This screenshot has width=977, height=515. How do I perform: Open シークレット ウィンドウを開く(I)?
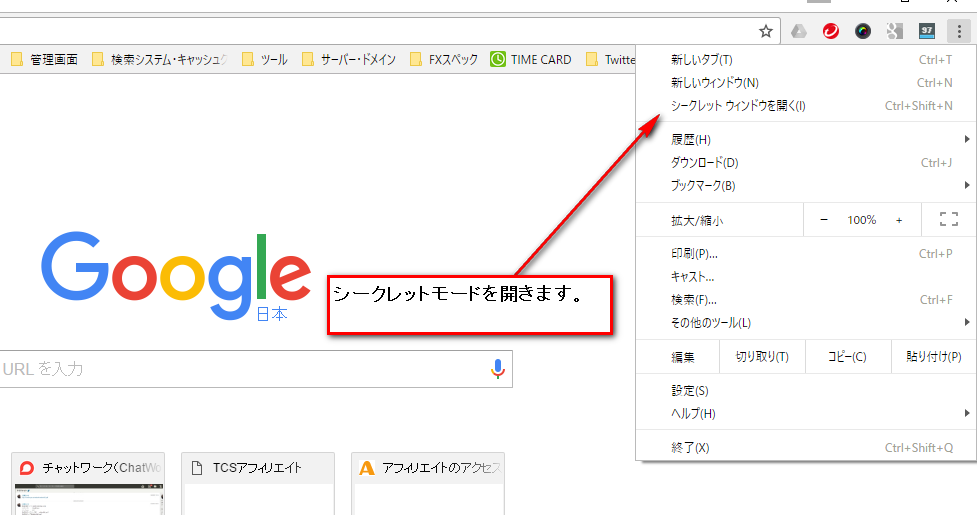click(x=806, y=106)
